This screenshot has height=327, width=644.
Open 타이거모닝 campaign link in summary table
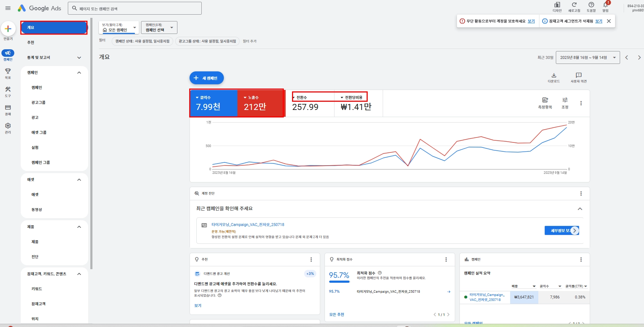(487, 297)
